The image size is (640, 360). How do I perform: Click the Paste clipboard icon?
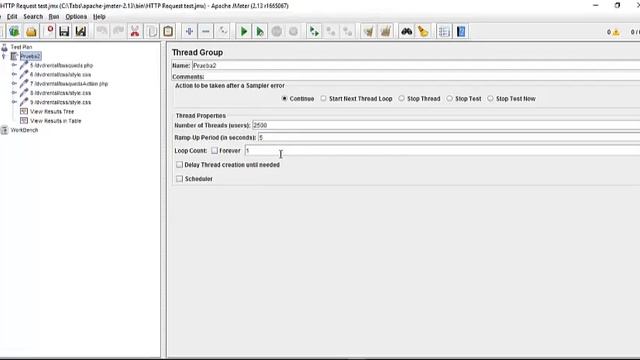coord(168,31)
